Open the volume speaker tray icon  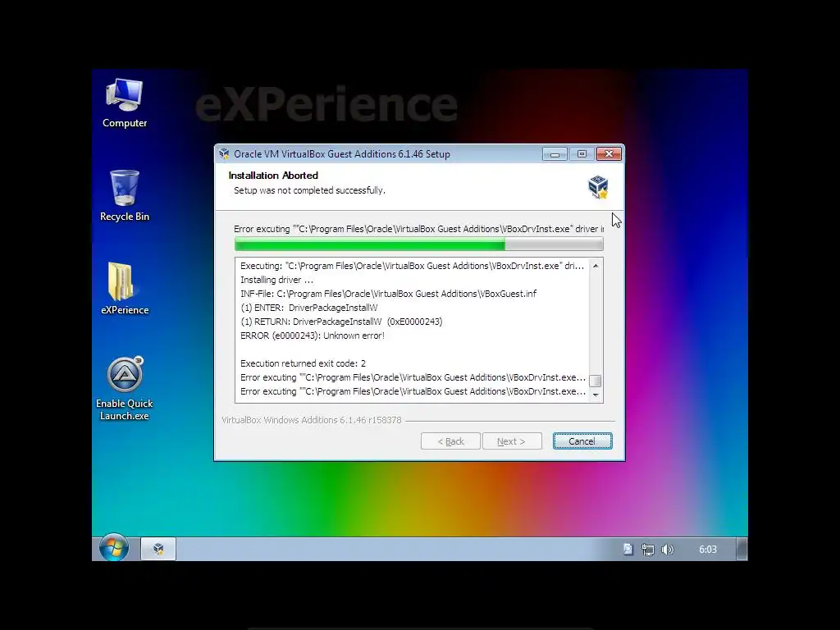click(668, 550)
